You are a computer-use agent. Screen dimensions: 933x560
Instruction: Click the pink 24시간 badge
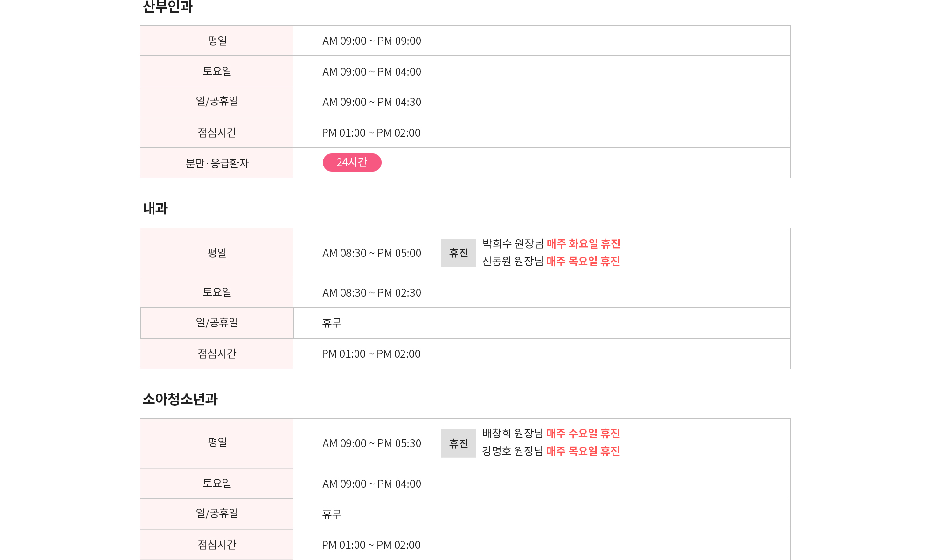(352, 162)
